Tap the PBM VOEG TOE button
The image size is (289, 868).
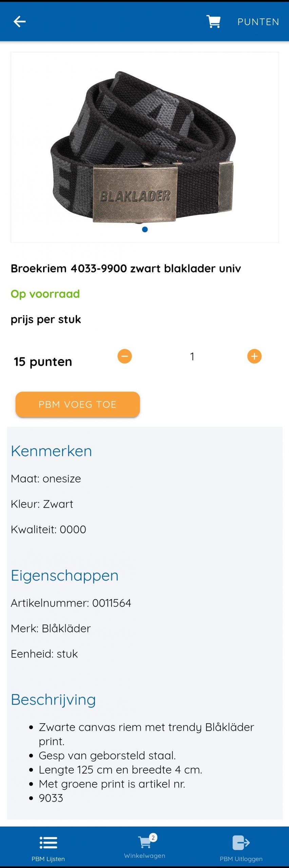[78, 404]
